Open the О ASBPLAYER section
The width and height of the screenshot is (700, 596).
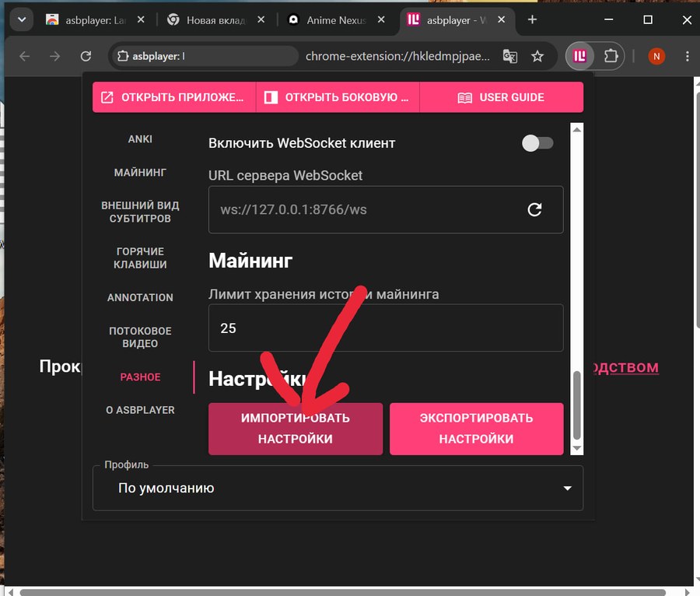[x=140, y=410]
